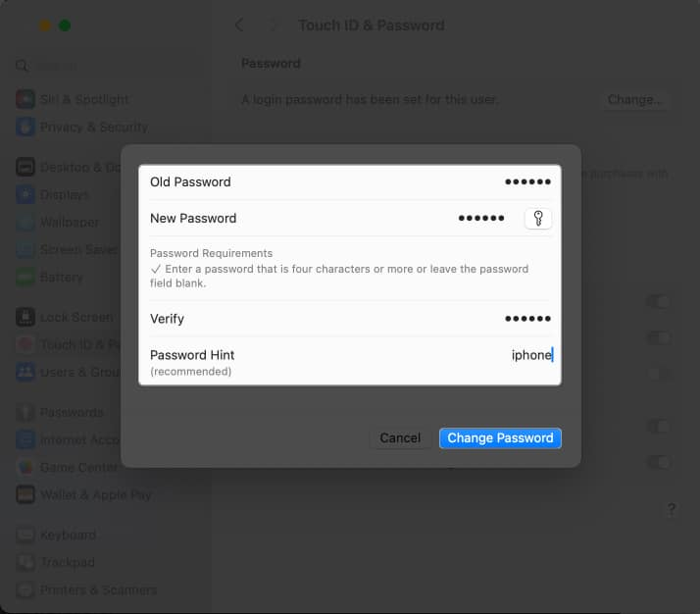
Task: Click the key icon for password assistant
Action: (538, 219)
